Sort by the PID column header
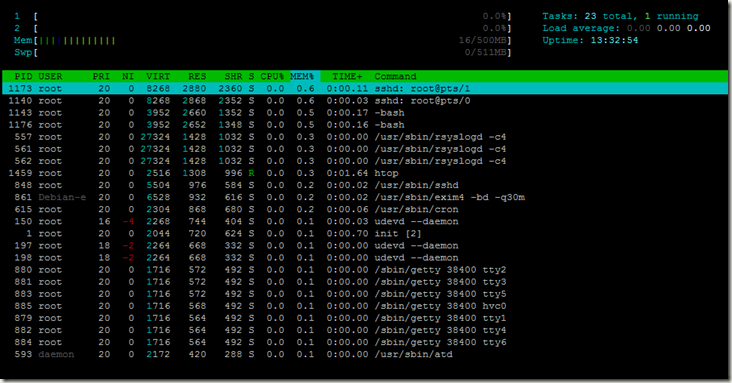732x383 pixels. point(23,76)
